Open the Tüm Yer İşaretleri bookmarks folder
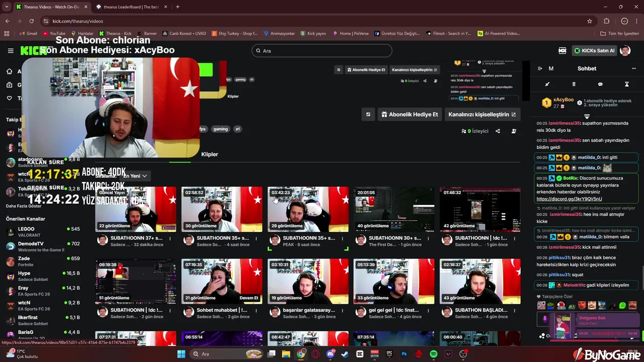The height and width of the screenshot is (362, 644). (x=619, y=34)
